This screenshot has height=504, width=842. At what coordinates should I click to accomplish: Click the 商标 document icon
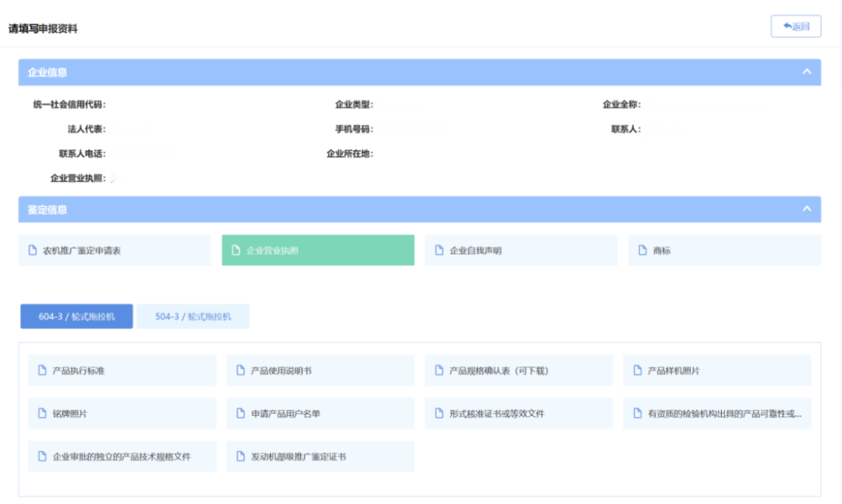point(643,251)
